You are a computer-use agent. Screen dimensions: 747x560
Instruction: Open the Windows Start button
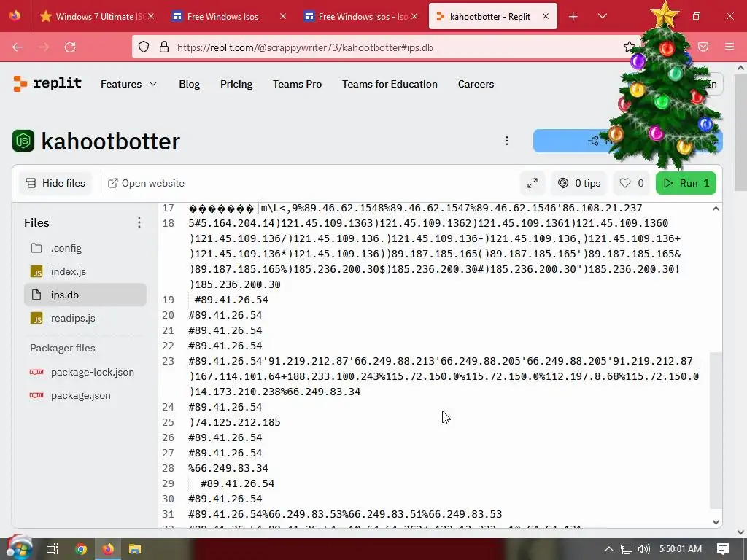tap(18, 548)
